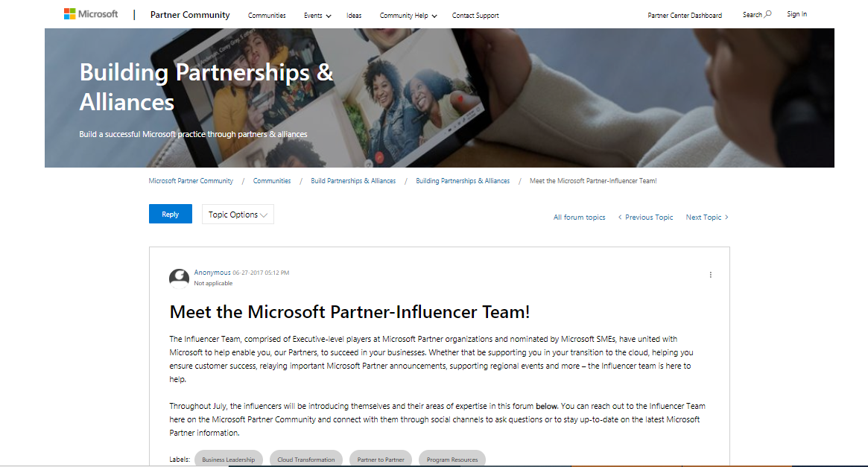The height and width of the screenshot is (467, 868).
Task: Select the Cloud Transformation label
Action: [306, 460]
